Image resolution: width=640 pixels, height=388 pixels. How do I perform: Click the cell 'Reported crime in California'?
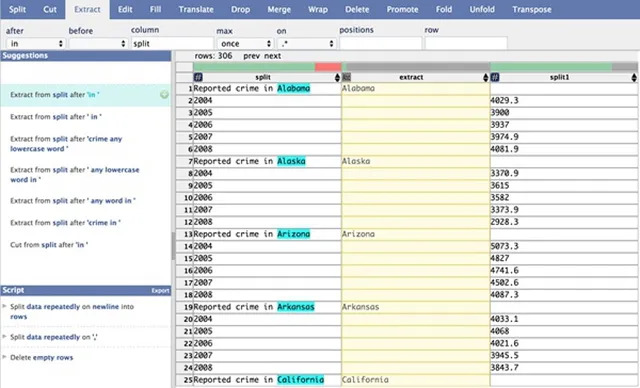click(267, 380)
